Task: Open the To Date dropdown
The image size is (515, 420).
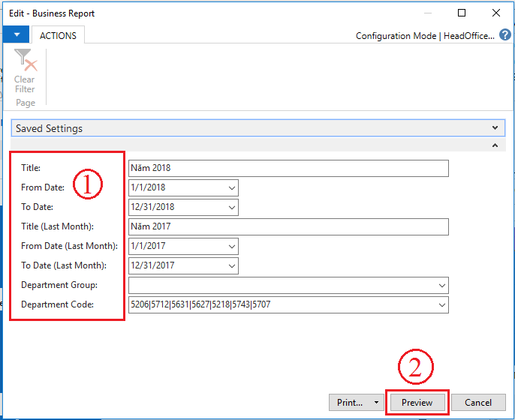Action: click(230, 207)
